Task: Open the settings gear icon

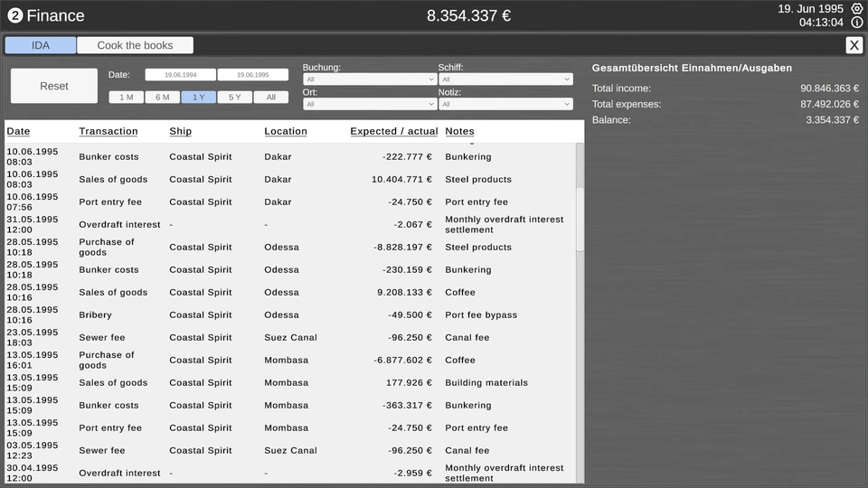Action: (856, 8)
